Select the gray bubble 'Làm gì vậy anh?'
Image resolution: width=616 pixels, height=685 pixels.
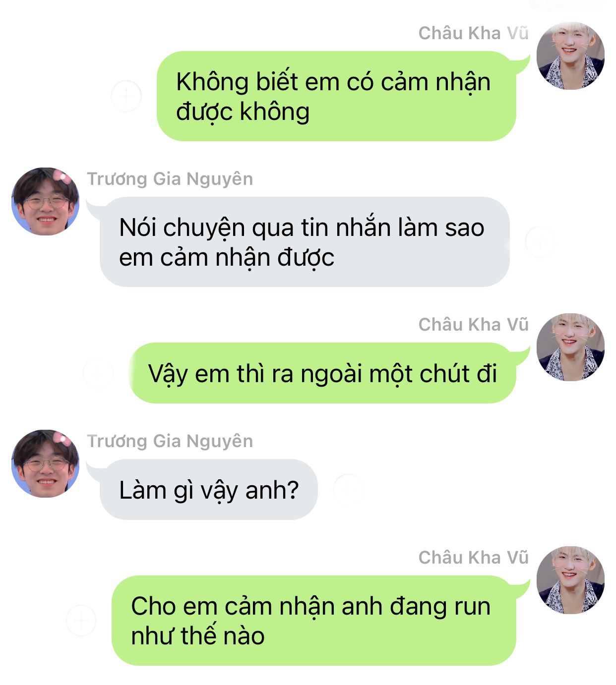209,489
